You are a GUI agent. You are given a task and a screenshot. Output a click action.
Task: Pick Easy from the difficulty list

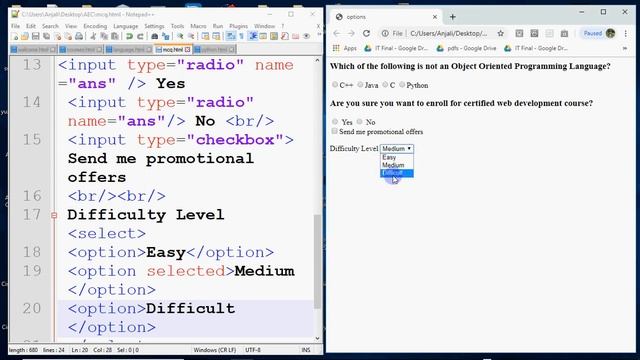point(397,157)
